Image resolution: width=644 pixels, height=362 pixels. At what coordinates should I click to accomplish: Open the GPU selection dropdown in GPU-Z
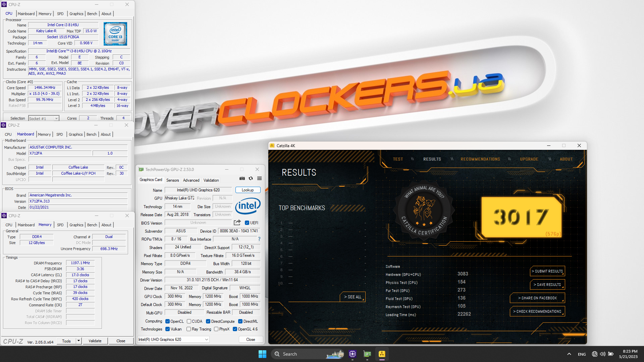173,340
